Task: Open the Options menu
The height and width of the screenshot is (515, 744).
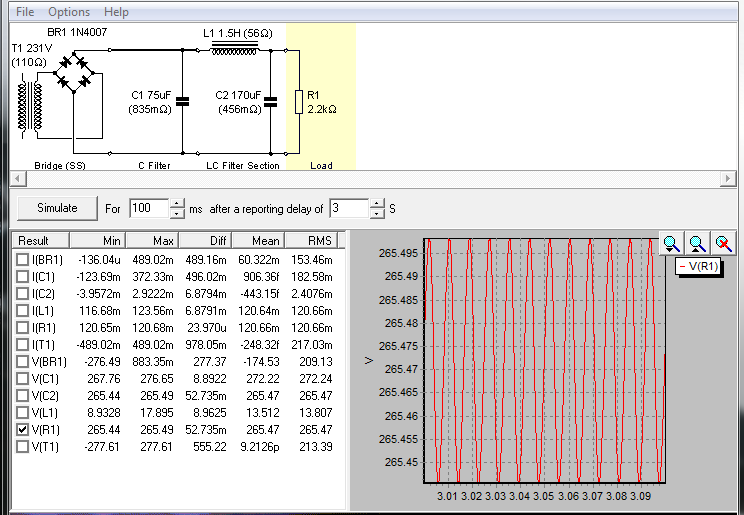Action: pos(69,12)
